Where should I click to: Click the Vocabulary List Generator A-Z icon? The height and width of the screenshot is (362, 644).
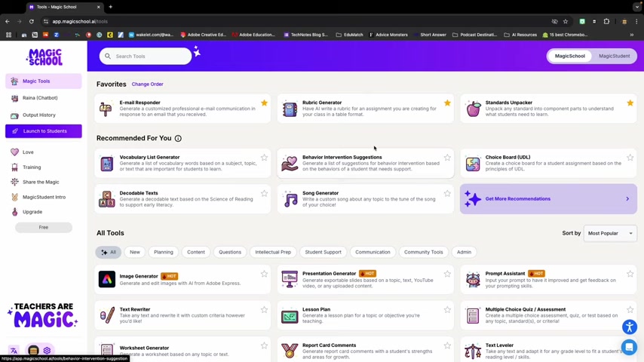point(107,164)
